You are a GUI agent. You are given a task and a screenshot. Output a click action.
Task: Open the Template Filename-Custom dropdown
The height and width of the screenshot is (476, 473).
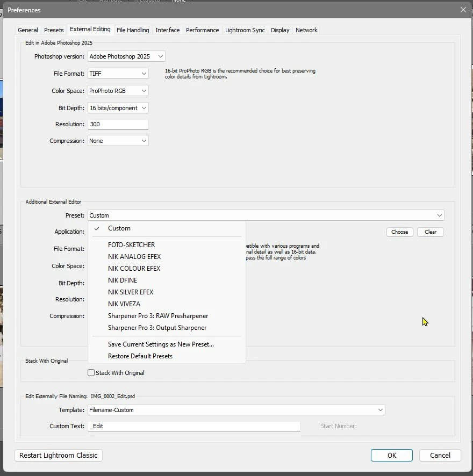pyautogui.click(x=236, y=410)
